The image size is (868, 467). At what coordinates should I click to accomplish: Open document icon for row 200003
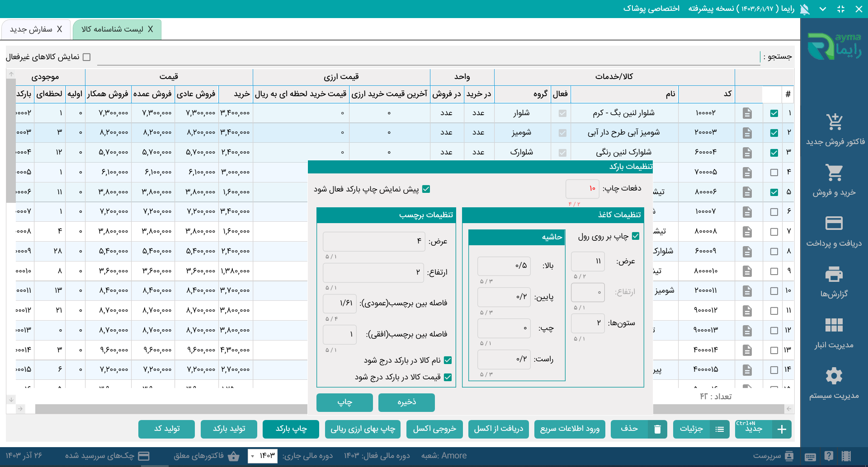pyautogui.click(x=747, y=133)
